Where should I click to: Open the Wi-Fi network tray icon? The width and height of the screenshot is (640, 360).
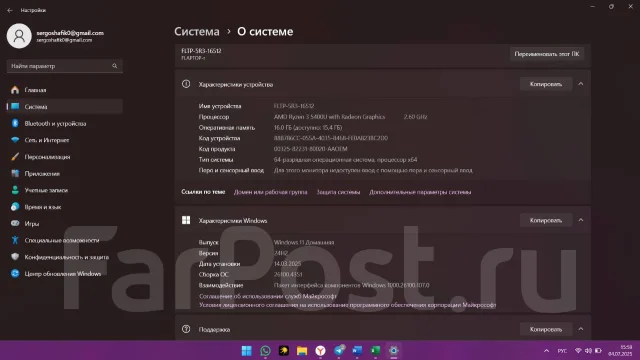[x=578, y=351]
